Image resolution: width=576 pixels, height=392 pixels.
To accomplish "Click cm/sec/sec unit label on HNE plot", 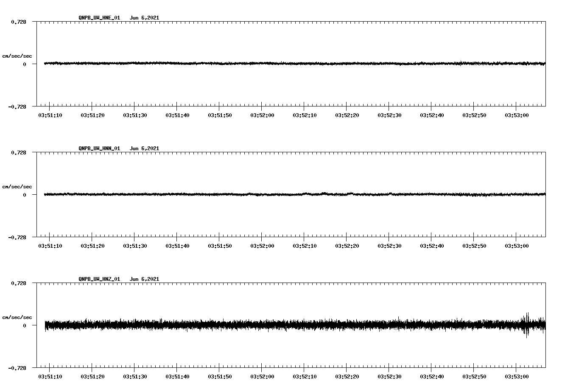I will [x=17, y=56].
